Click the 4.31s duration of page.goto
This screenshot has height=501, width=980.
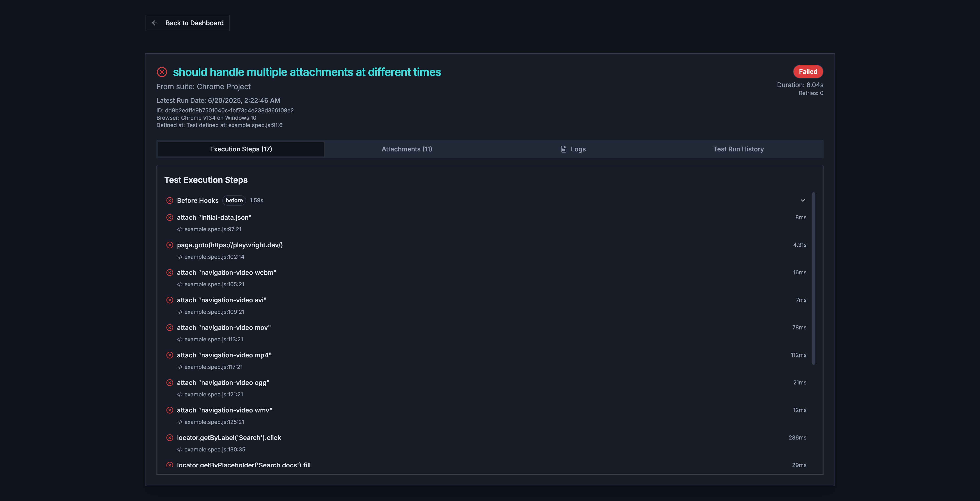[800, 245]
